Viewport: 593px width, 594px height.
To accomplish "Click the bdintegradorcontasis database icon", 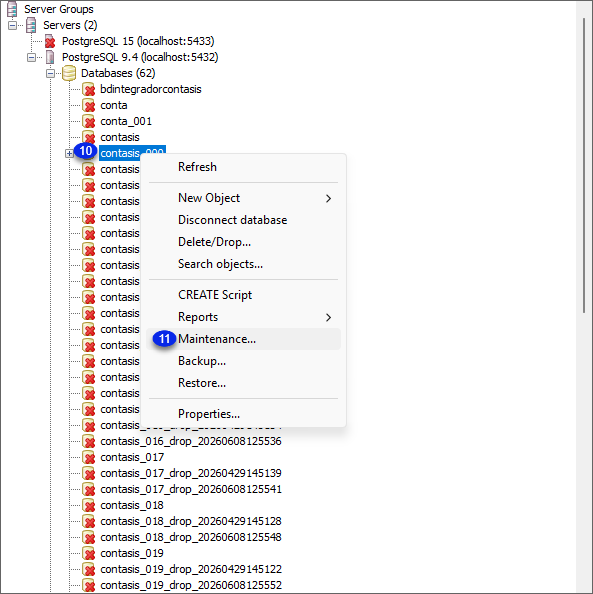I will coord(88,89).
